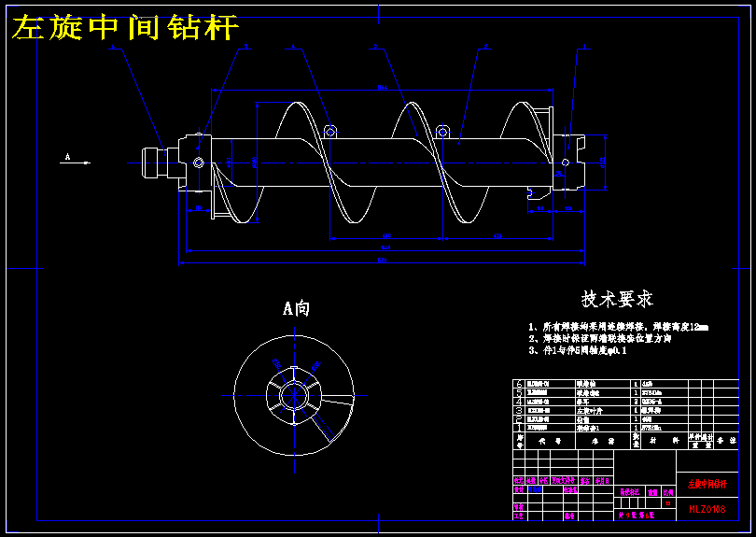756x537 pixels.
Task: Select requirement line 2 about 联接套位置方向
Action: [x=600, y=339]
